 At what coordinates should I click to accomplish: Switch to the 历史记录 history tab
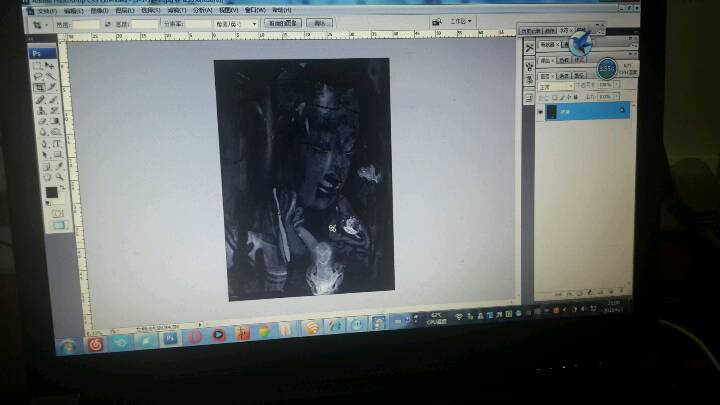tap(530, 31)
